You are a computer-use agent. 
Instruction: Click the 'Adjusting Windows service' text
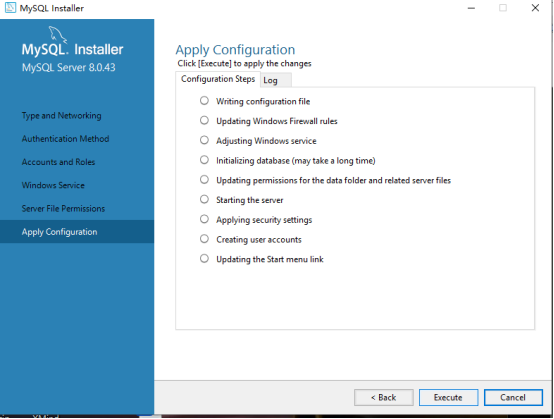pos(266,141)
